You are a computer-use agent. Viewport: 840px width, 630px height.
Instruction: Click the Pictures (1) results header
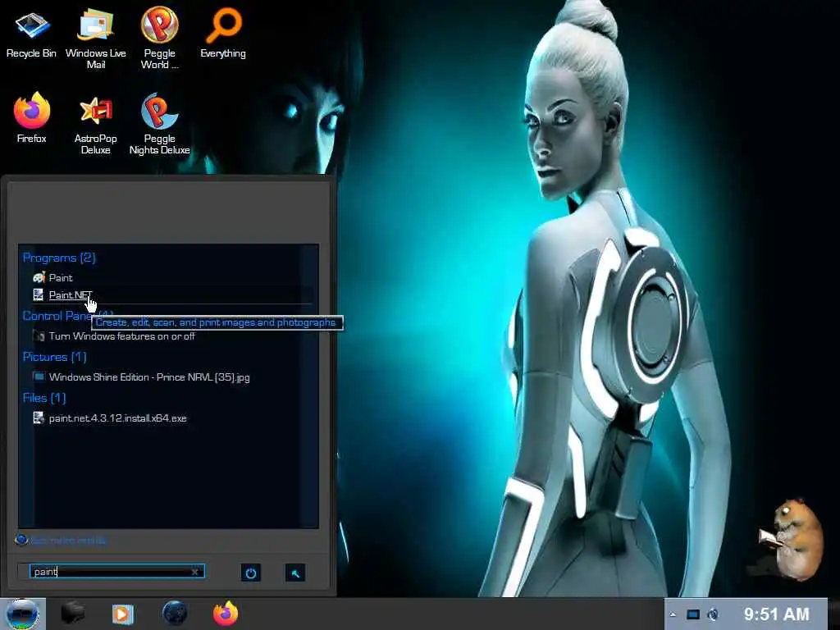54,357
